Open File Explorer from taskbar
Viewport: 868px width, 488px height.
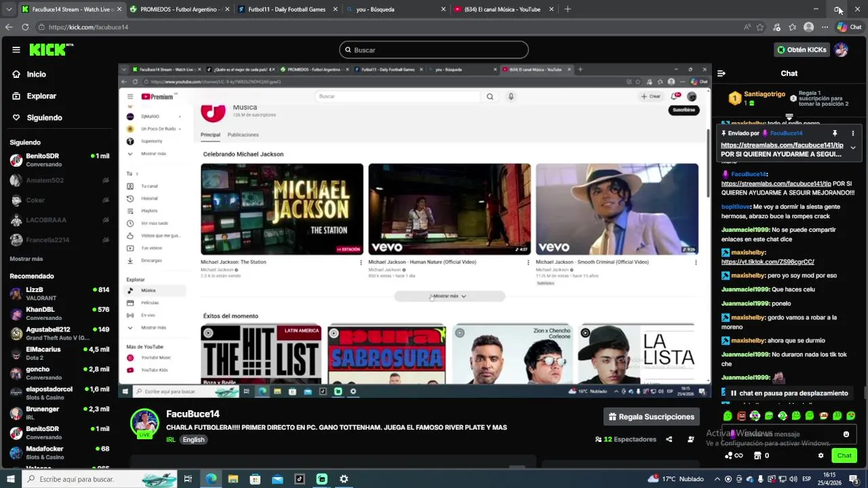pos(233,479)
